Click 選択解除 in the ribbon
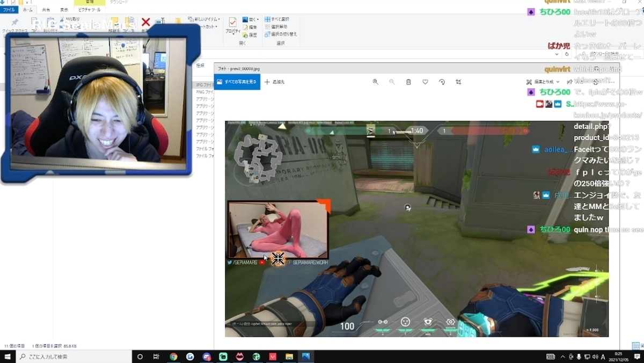 (x=276, y=26)
